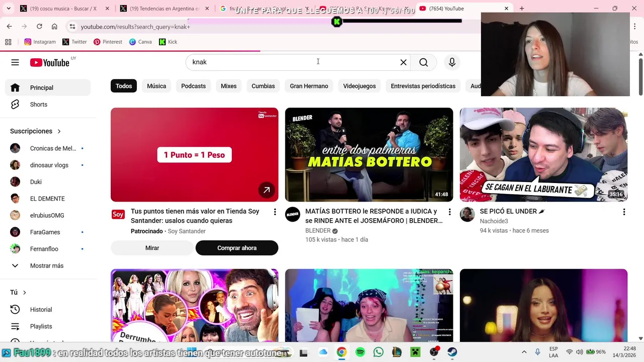644x362 pixels.
Task: Click the magnifying glass search button
Action: [x=424, y=62]
